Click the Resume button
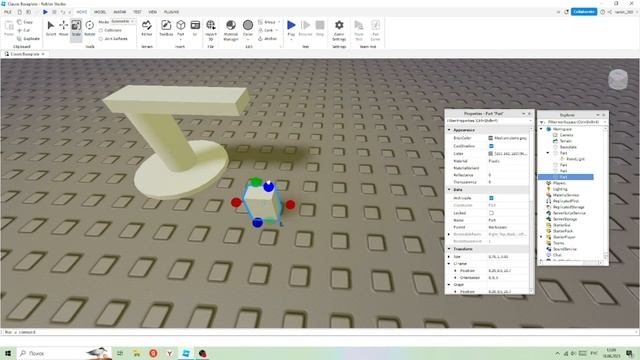Screen dimensions: 640x360 (x=305, y=29)
